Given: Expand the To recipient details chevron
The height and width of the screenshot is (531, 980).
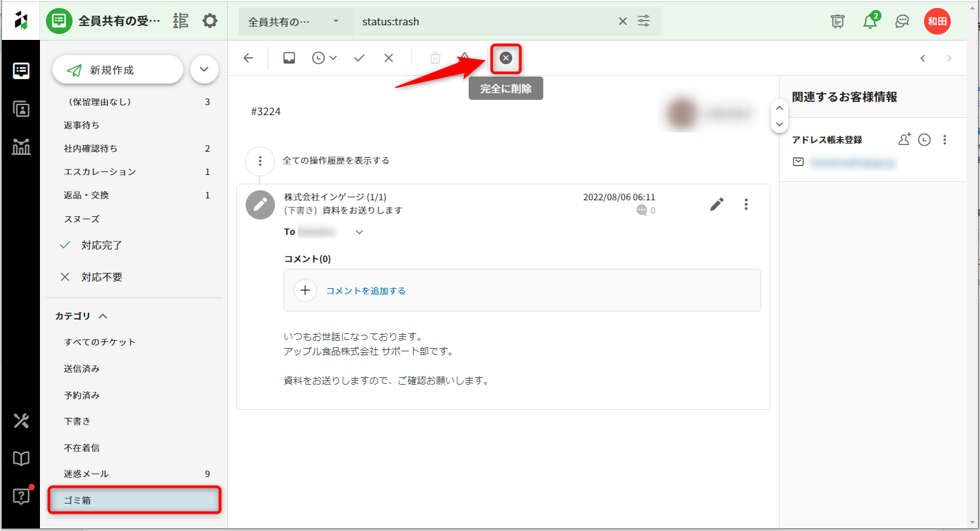Looking at the screenshot, I should [x=360, y=232].
